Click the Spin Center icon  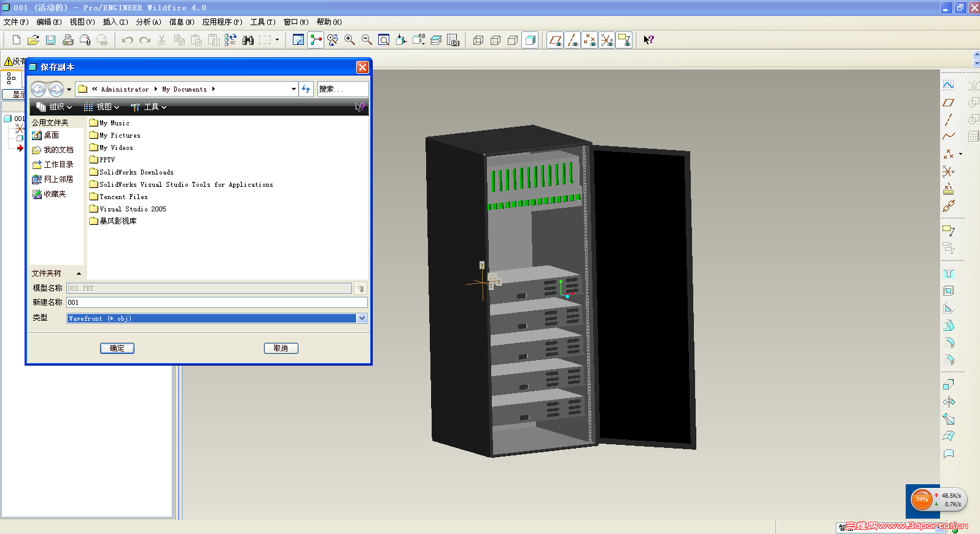316,40
